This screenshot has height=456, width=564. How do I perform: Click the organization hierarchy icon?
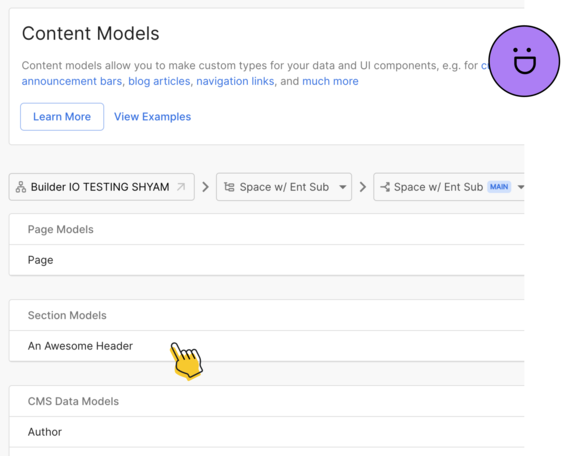click(21, 187)
